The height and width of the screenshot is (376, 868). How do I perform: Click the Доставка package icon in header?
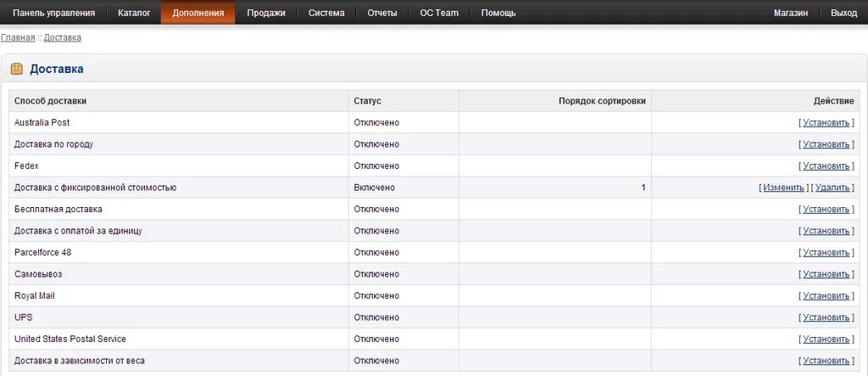(17, 69)
